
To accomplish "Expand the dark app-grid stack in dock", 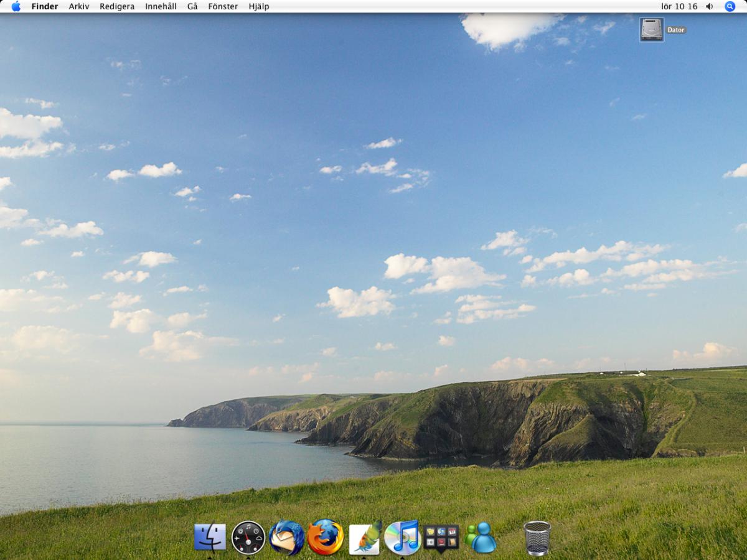I will (x=441, y=538).
